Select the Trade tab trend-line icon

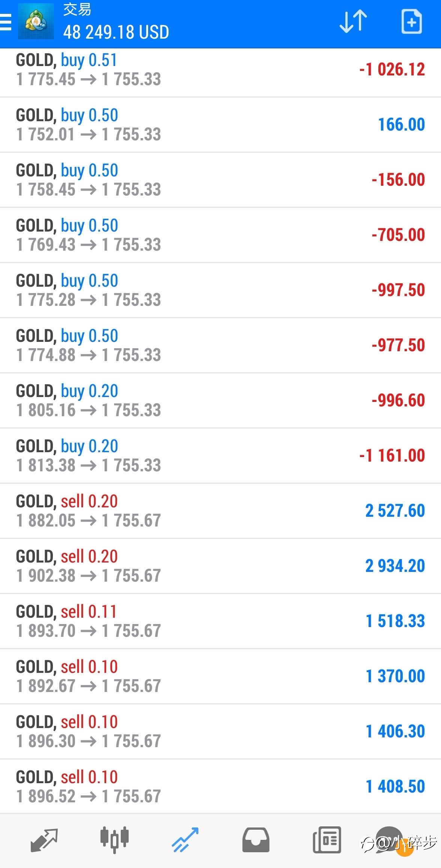click(x=185, y=840)
